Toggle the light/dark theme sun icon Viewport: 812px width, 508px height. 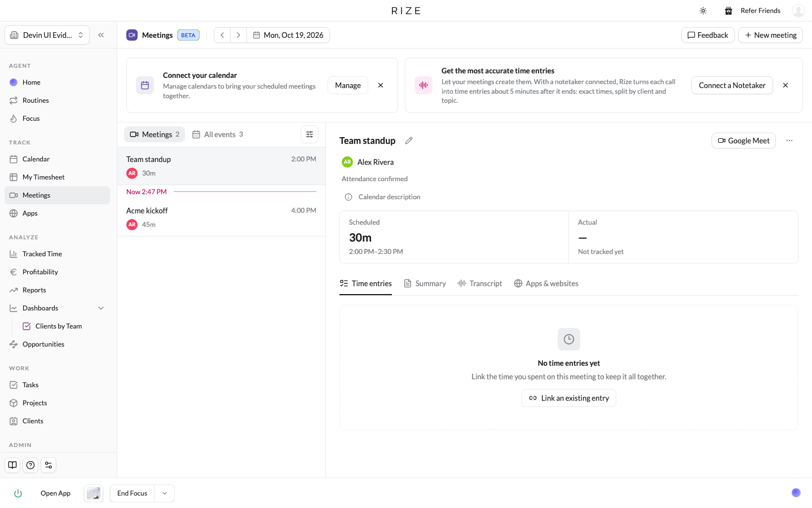click(x=703, y=11)
